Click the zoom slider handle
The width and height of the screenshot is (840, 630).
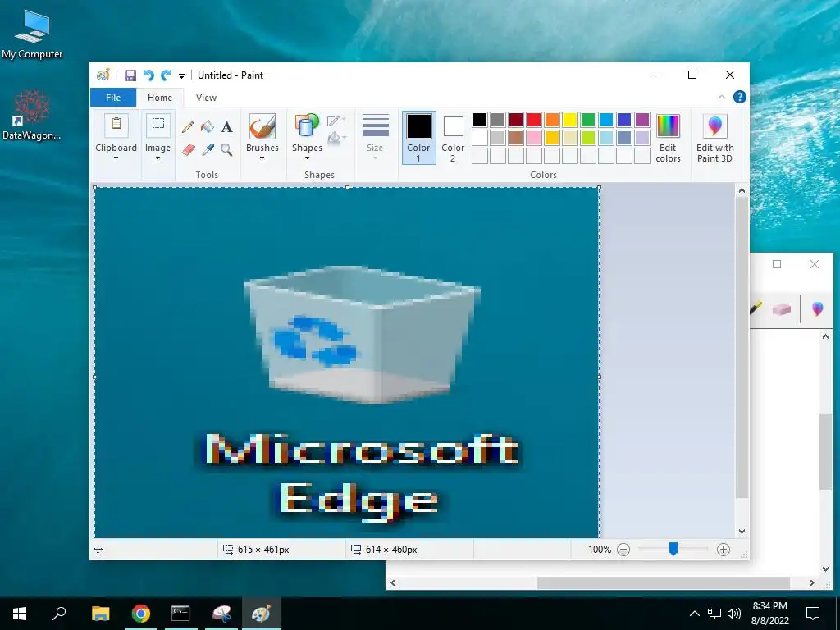[673, 549]
